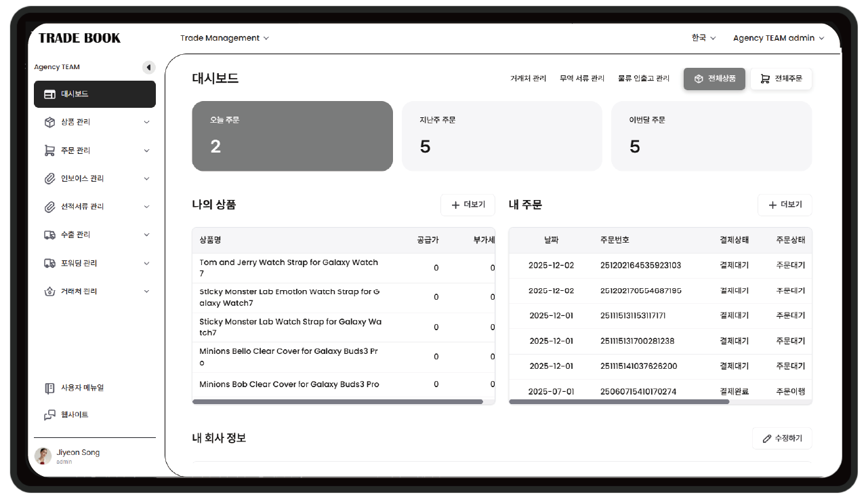This screenshot has height=499, width=868.
Task: Click Minions Bello Clear Cover product row
Action: [344, 357]
